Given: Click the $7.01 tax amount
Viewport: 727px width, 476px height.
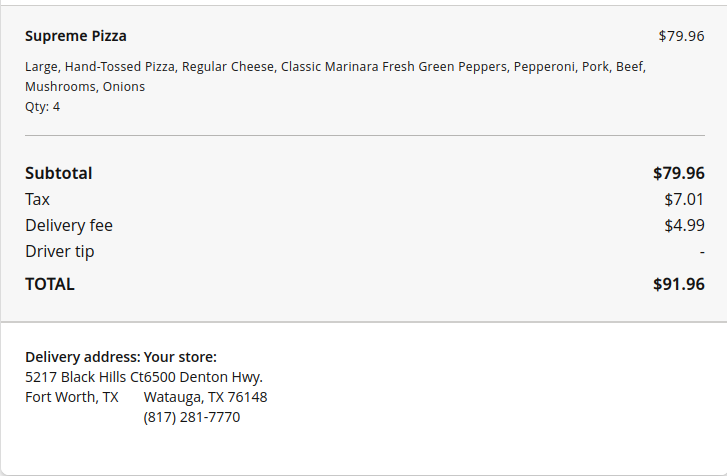Looking at the screenshot, I should [685, 199].
